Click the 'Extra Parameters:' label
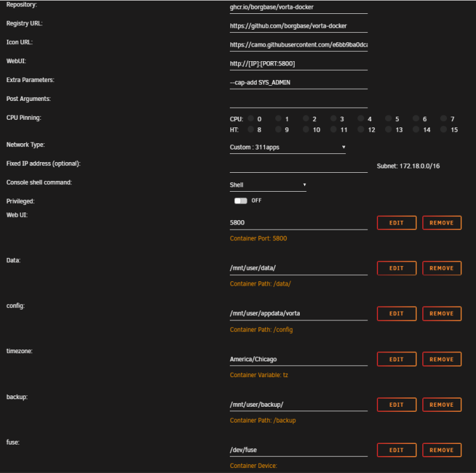The height and width of the screenshot is (473, 476). 30,80
